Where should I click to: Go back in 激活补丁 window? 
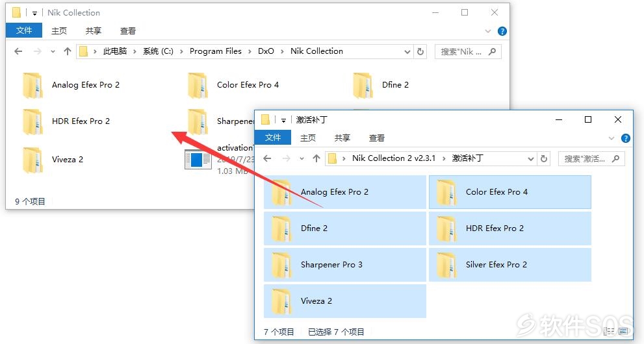pyautogui.click(x=267, y=158)
